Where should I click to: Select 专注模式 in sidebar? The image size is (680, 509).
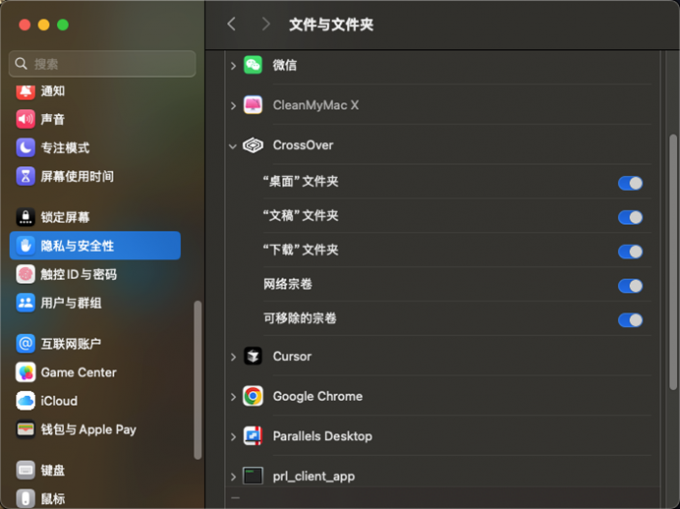point(95,148)
